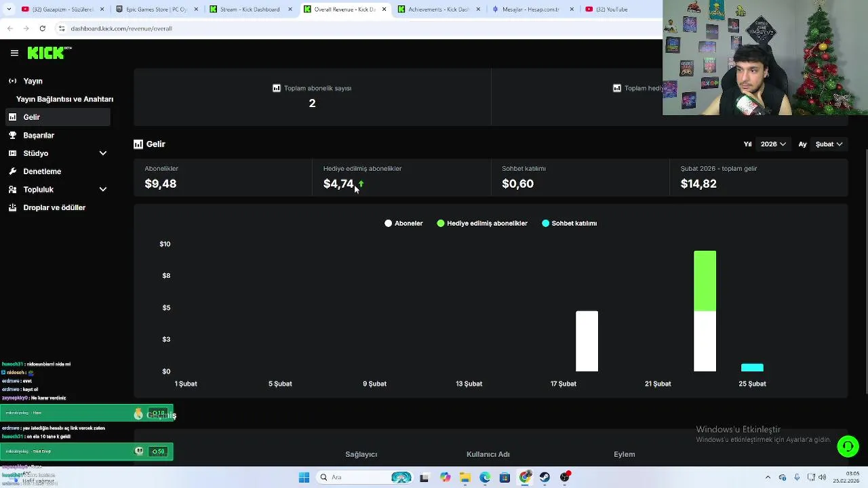Click the green up arrow beside $4,74
Screen dimensions: 868x488
tap(361, 184)
